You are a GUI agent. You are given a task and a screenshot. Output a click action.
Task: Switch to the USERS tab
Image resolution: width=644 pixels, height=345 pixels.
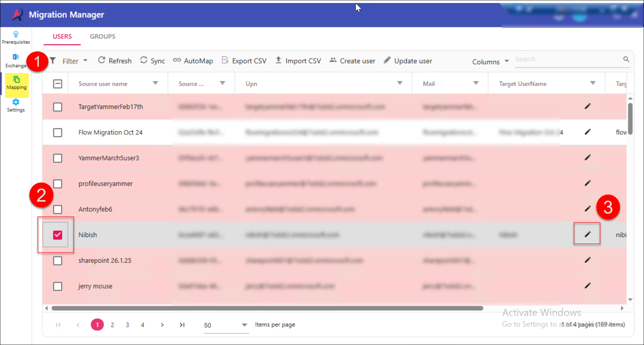coord(62,37)
